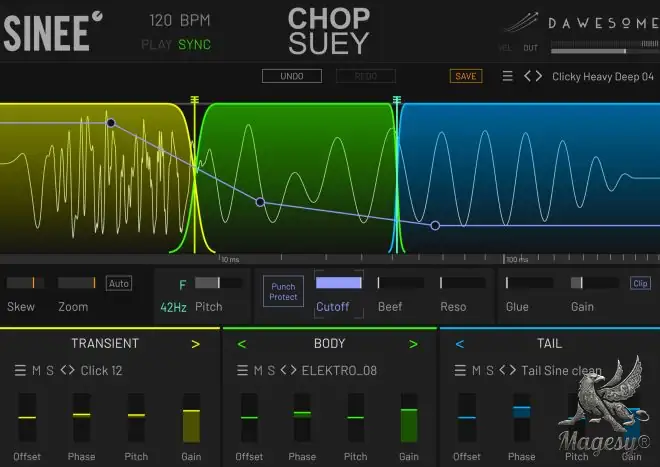Open the Clicky Heavy Deep 04 preset name
Viewport: 660px width, 467px height.
(x=603, y=77)
